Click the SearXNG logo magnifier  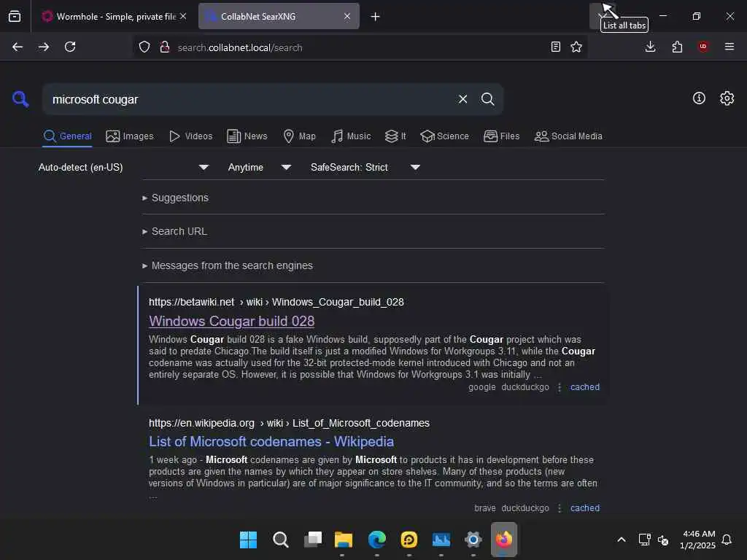(20, 99)
